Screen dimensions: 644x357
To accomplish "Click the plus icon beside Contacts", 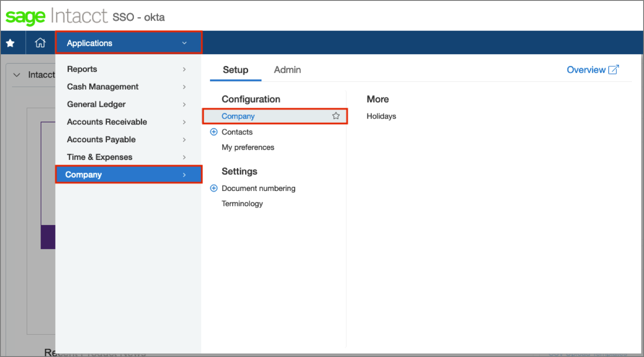I will point(214,132).
